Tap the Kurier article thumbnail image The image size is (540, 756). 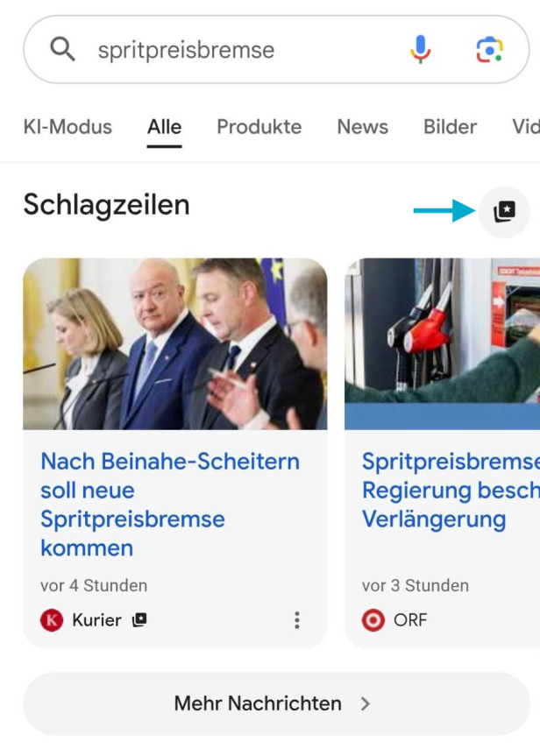(175, 343)
